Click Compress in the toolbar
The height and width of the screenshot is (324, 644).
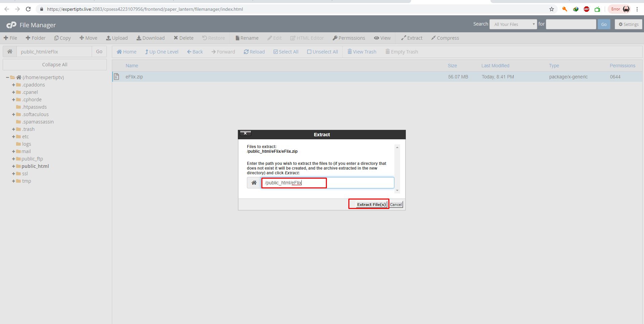[x=445, y=38]
